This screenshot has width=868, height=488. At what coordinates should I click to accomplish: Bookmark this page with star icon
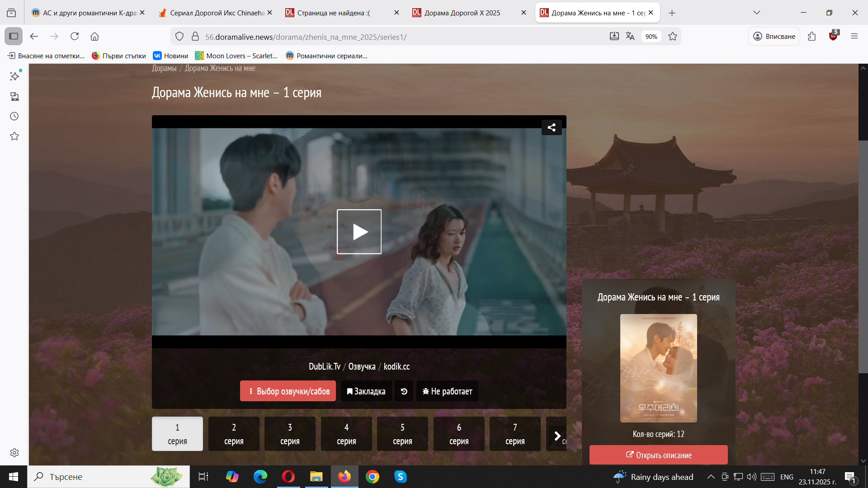673,37
